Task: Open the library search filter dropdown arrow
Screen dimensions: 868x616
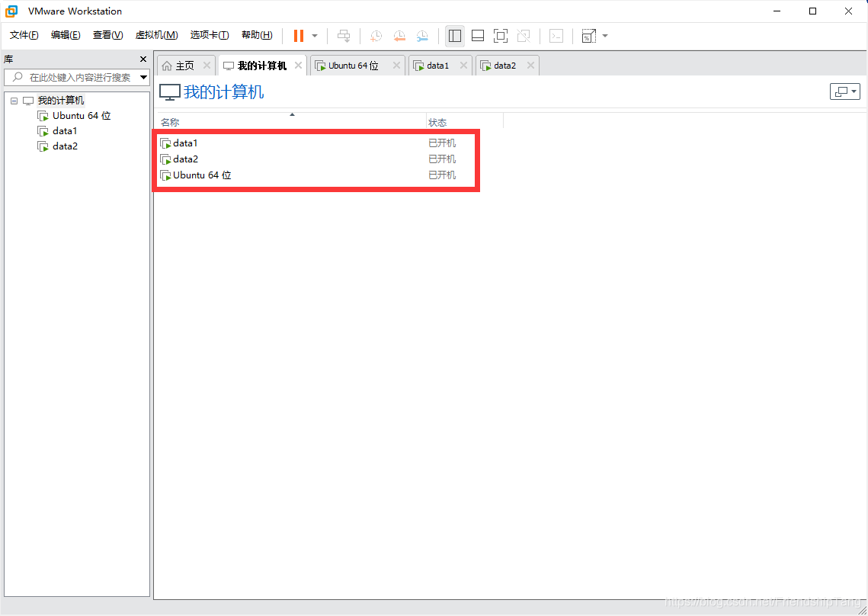Action: pos(144,78)
